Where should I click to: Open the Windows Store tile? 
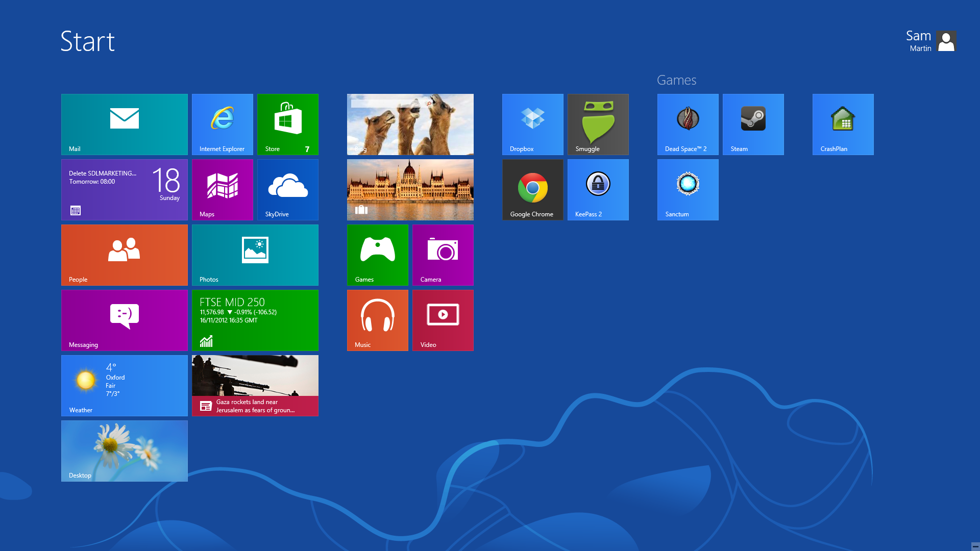click(x=287, y=124)
